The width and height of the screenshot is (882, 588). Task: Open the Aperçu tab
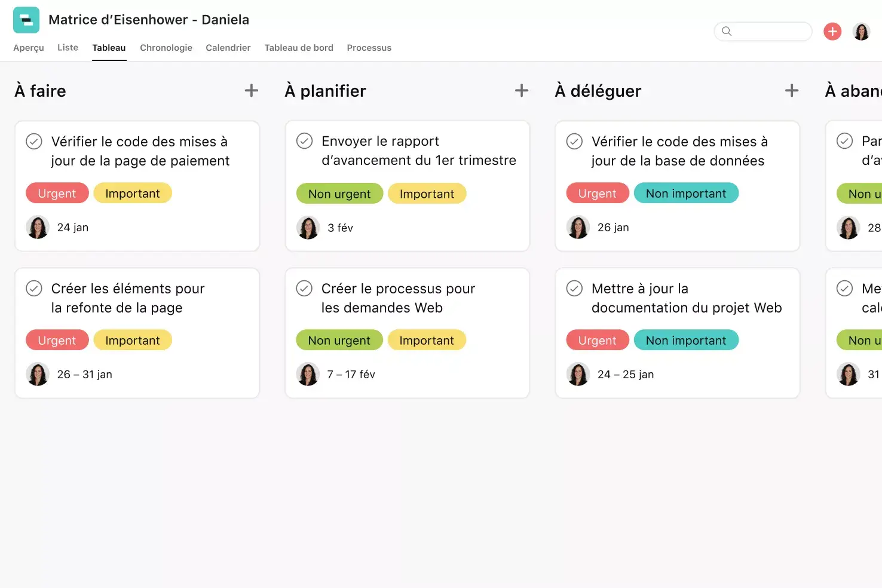click(x=29, y=48)
